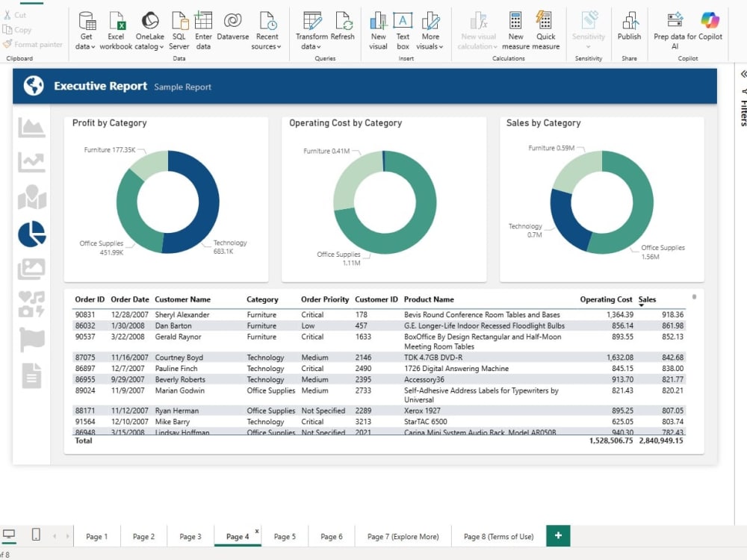Add a new page with plus button
747x560 pixels.
[558, 535]
